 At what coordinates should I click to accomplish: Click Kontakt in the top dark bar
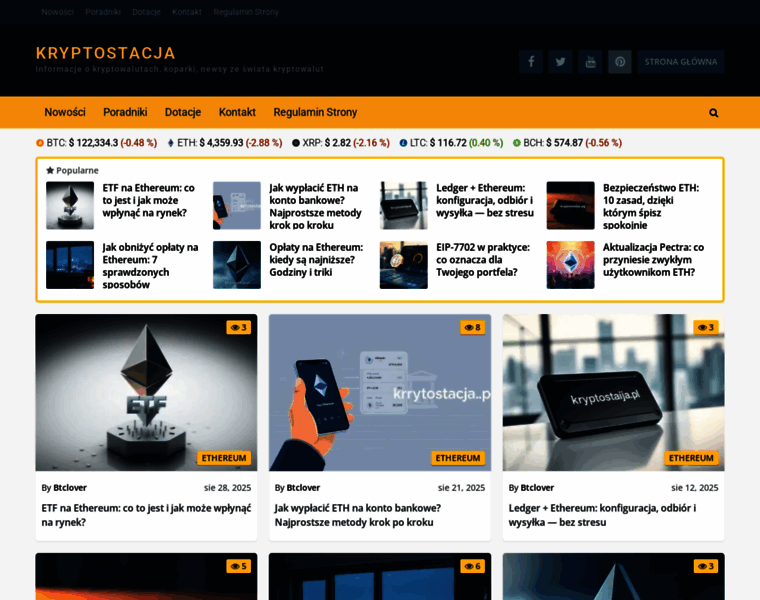(187, 12)
